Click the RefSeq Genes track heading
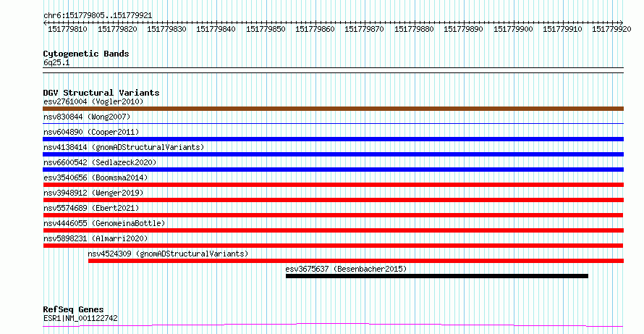The height and width of the screenshot is (334, 644). (73, 309)
